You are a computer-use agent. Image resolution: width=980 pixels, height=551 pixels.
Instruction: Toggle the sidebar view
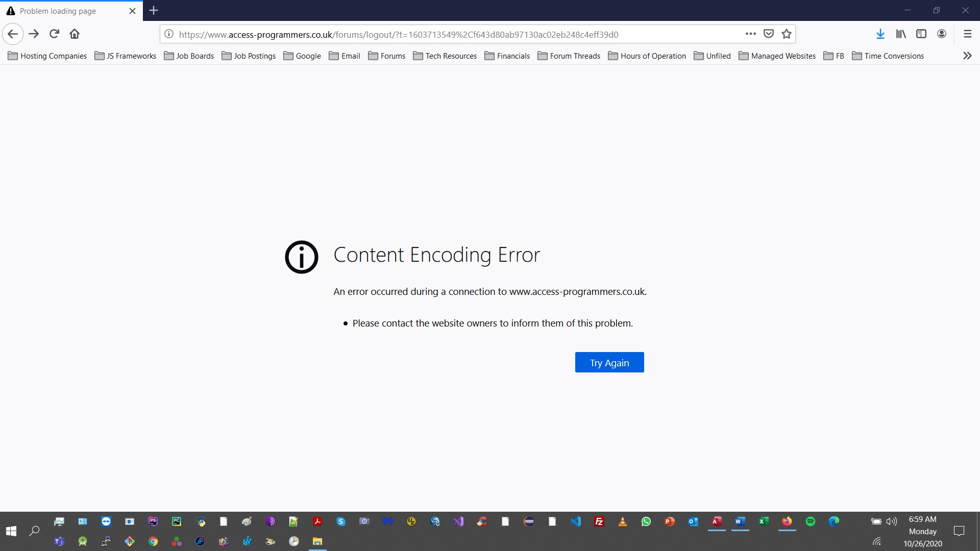pos(921,34)
